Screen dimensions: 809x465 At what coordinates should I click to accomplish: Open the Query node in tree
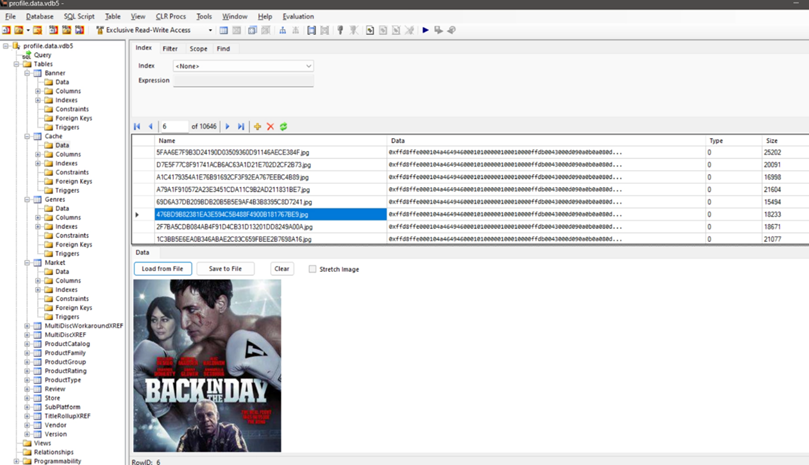point(42,55)
